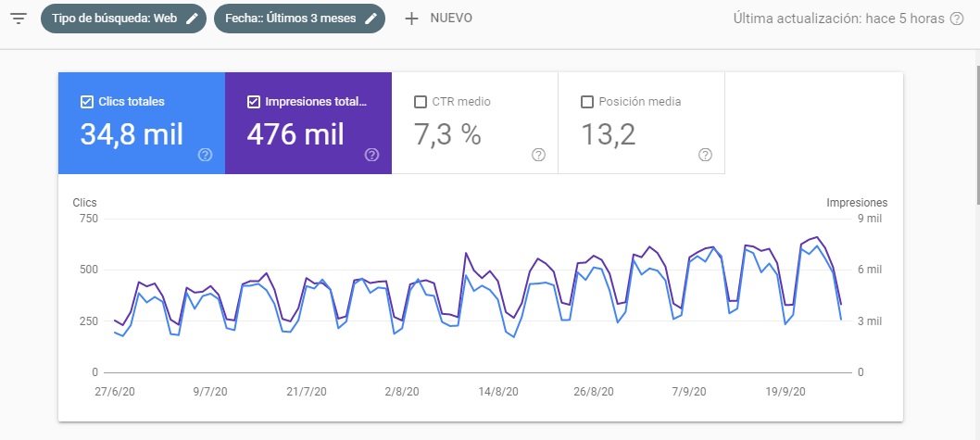
Task: Open help icon in Impresiones totales card
Action: tap(371, 155)
